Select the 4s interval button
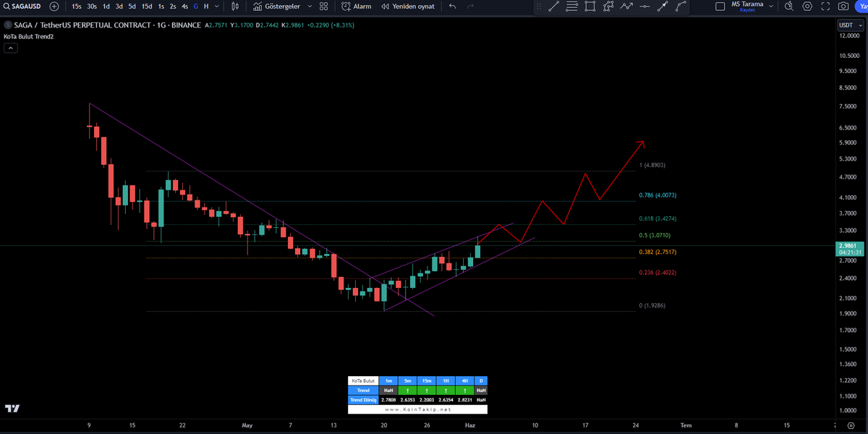868x434 pixels. click(x=185, y=6)
